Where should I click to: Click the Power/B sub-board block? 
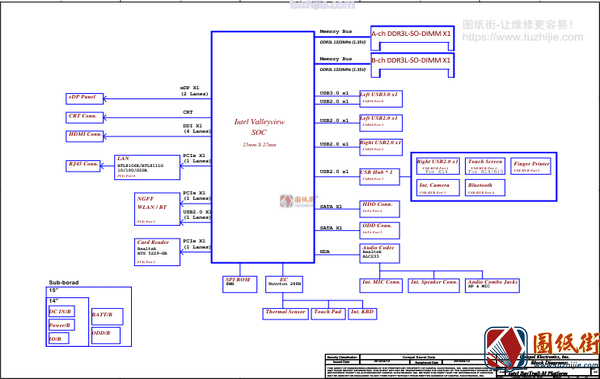tap(62, 325)
